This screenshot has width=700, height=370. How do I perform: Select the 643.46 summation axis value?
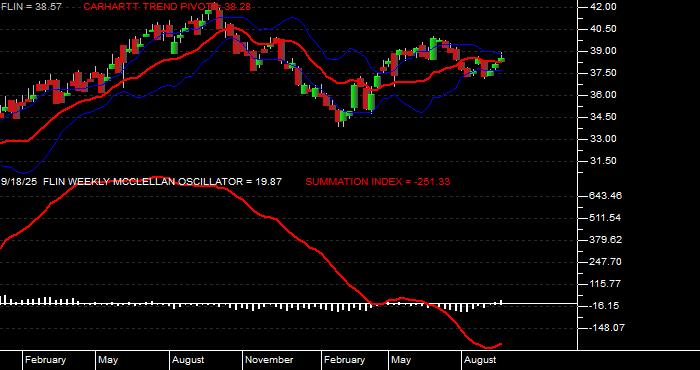click(x=606, y=196)
